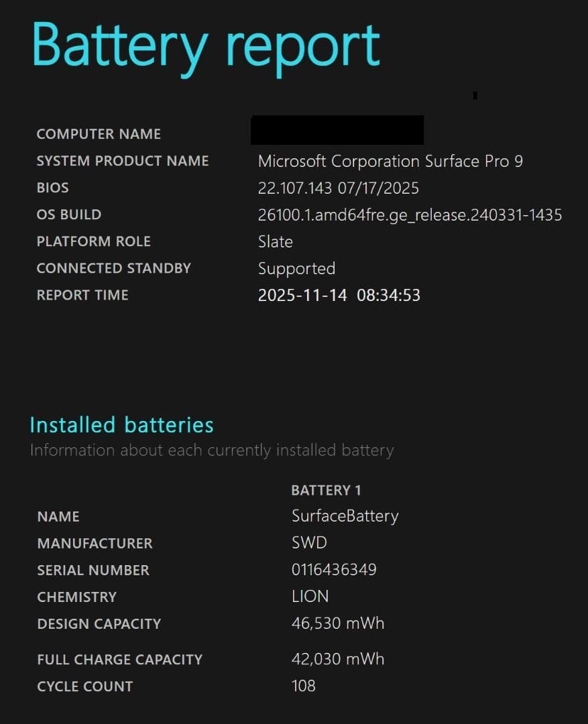Image resolution: width=588 pixels, height=724 pixels.
Task: Click the SWD manufacturer value
Action: (309, 543)
